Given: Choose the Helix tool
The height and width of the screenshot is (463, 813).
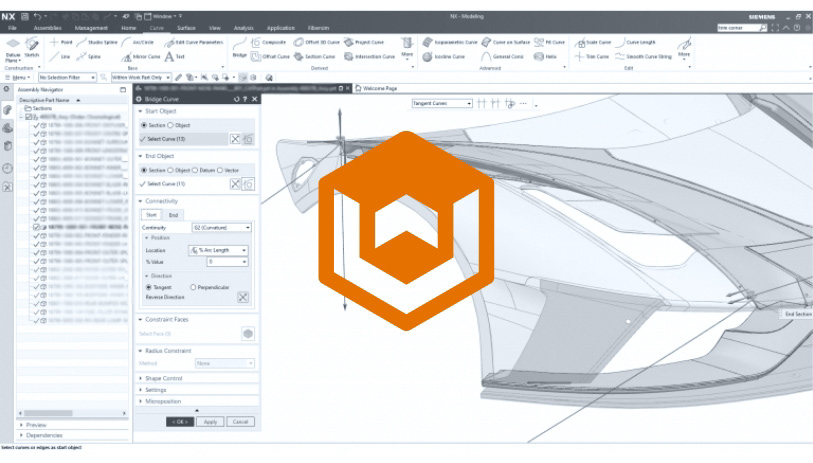Looking at the screenshot, I should [545, 57].
